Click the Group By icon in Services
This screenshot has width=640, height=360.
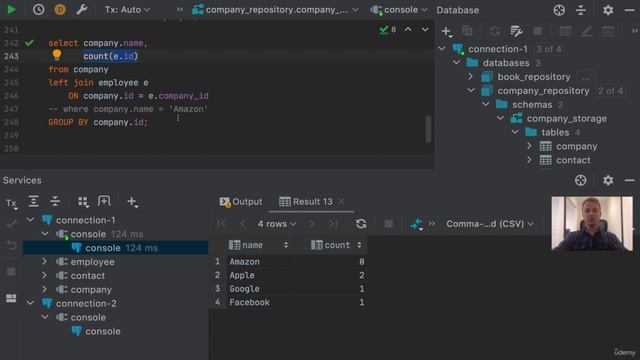[x=83, y=201]
